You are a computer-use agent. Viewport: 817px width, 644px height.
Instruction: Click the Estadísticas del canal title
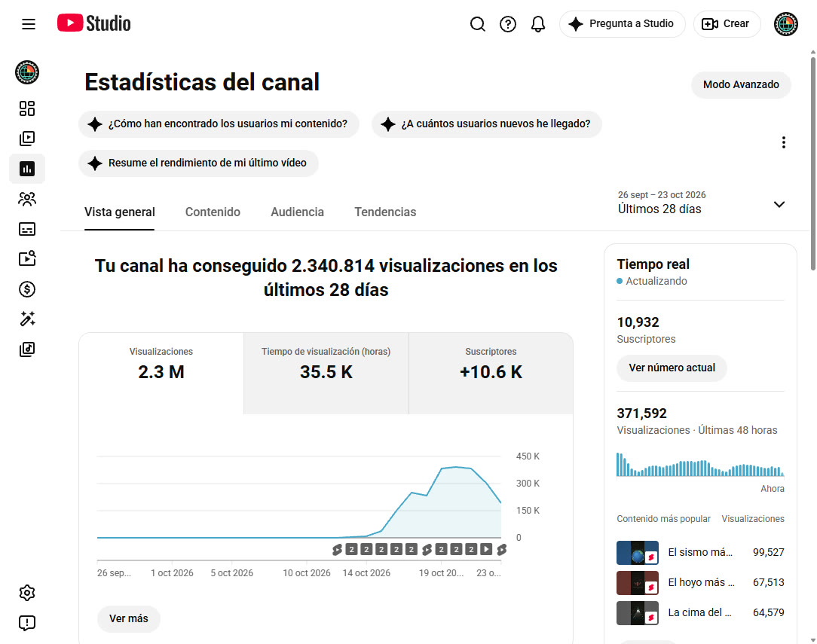202,82
